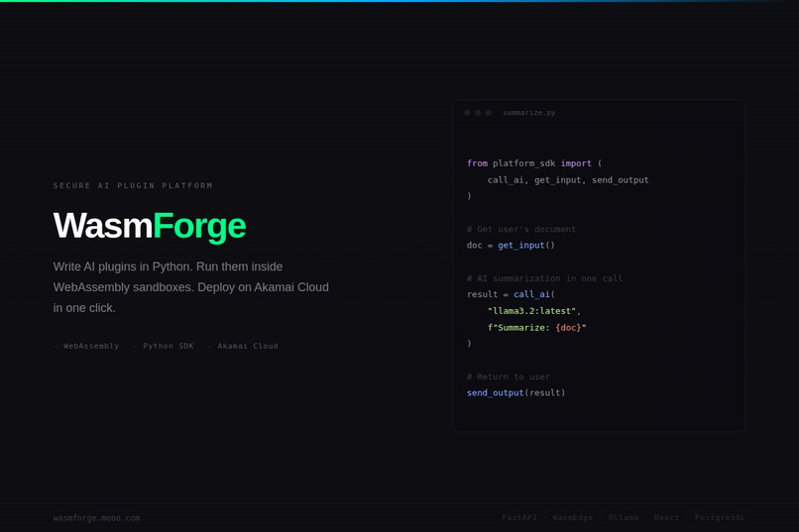Click the "llama3.2:latest" string
The width and height of the screenshot is (799, 532).
(531, 311)
